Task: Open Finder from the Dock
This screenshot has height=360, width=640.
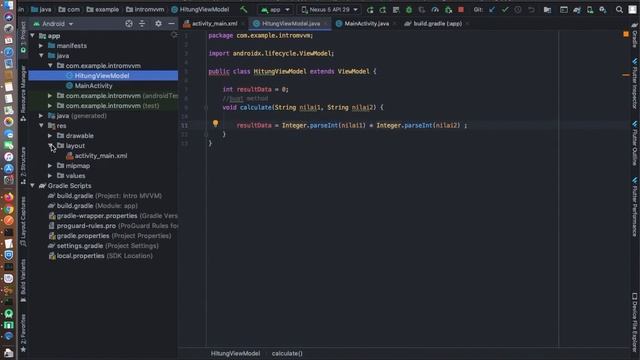Action: pyautogui.click(x=9, y=5)
